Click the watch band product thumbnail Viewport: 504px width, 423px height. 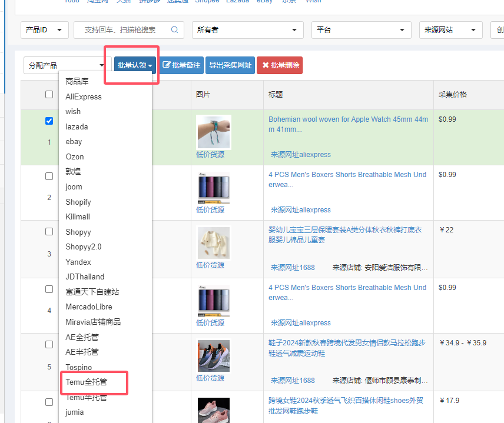(x=214, y=132)
